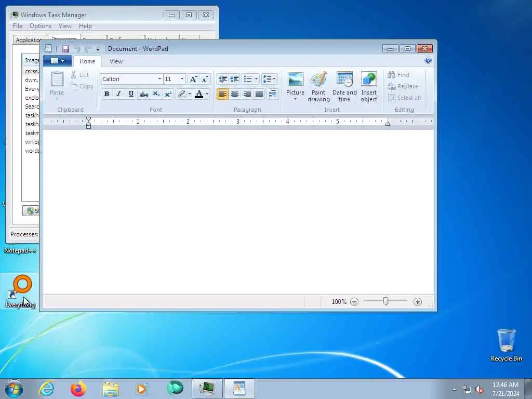The height and width of the screenshot is (399, 532).
Task: Toggle bold formatting
Action: click(x=107, y=94)
